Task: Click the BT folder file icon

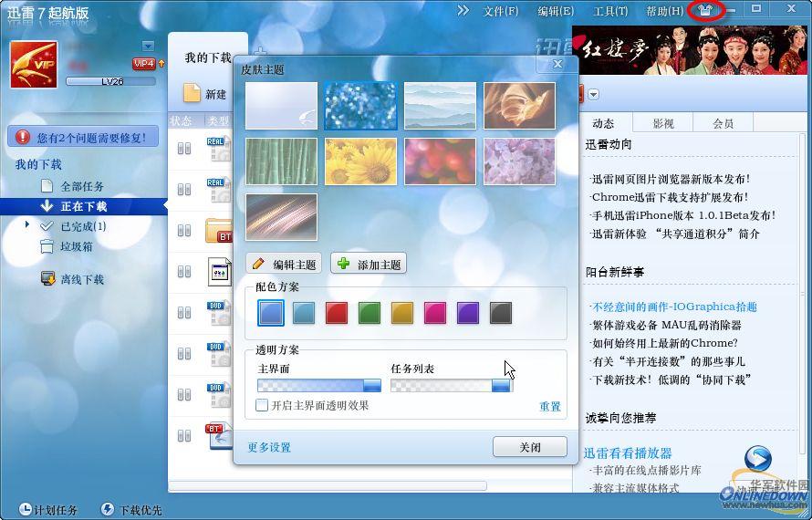Action: point(219,231)
